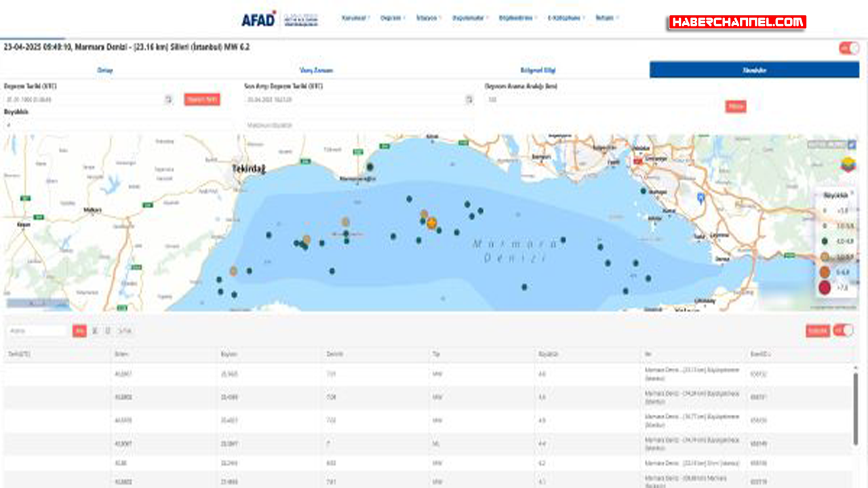The image size is (868, 488).
Task: Sort by the Tarih(UTC) column header
Action: (x=57, y=354)
